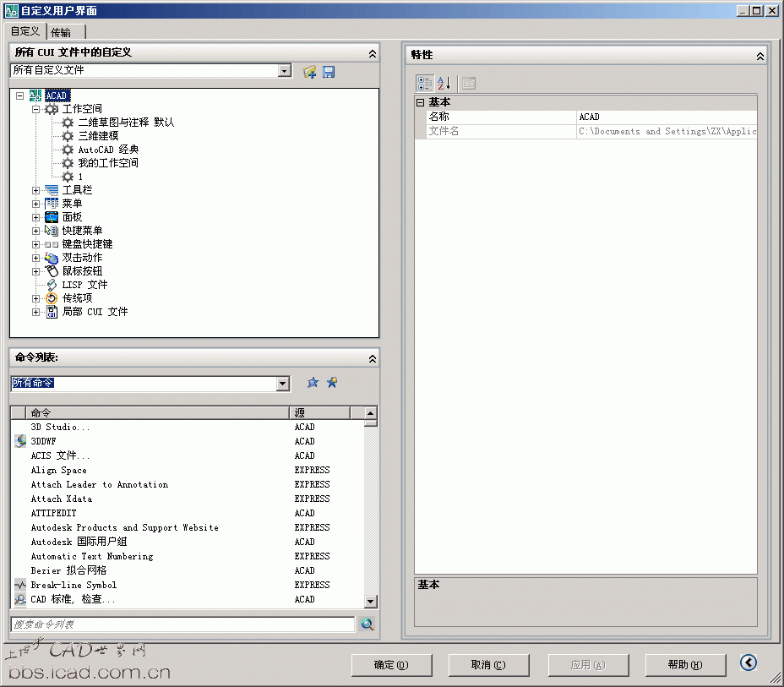784x687 pixels.
Task: Expand the 菜单 tree node
Action: [36, 204]
